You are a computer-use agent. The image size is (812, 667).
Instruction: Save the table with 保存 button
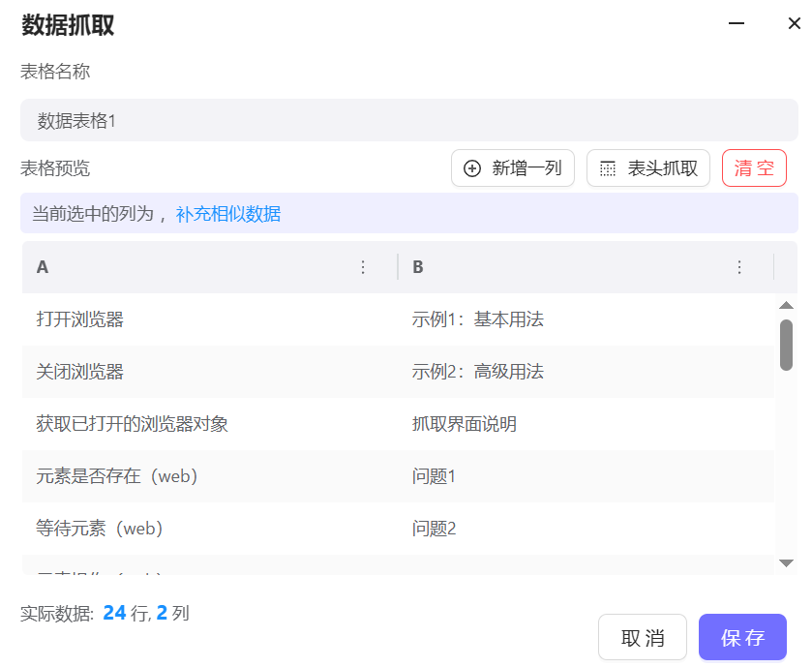click(742, 638)
